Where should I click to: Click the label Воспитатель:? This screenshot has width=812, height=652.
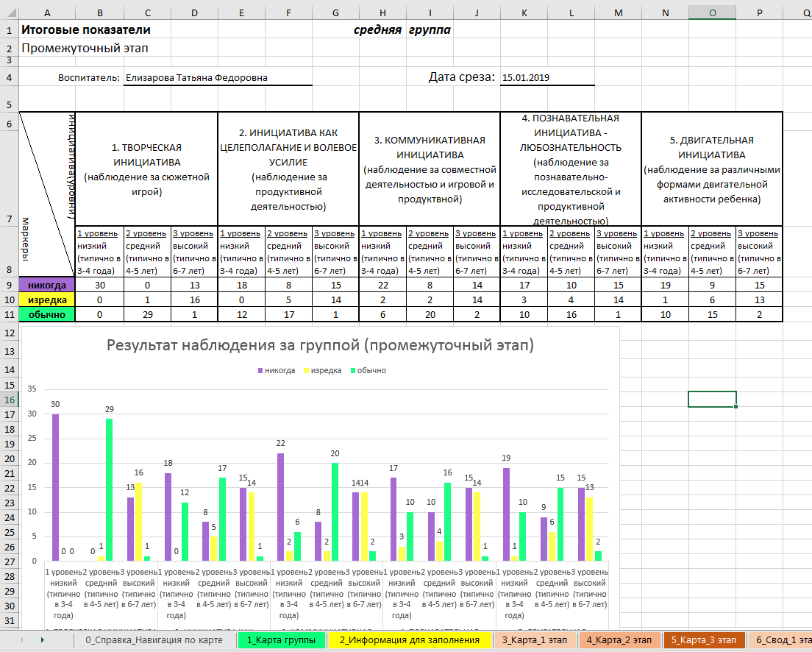click(x=89, y=78)
